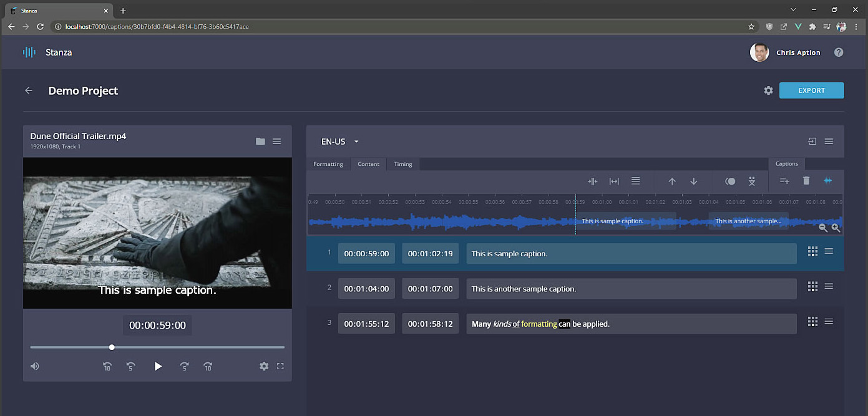
Task: Open a new browser tab
Action: [x=123, y=11]
